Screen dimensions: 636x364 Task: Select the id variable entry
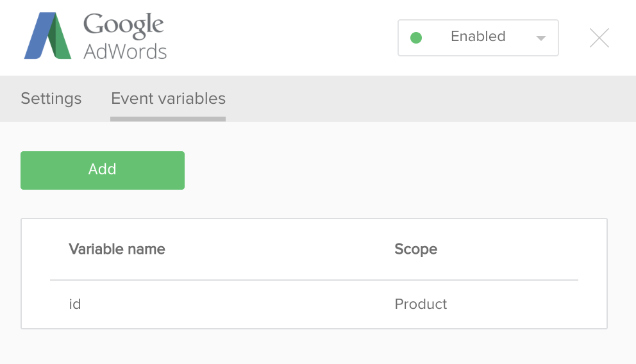[75, 304]
